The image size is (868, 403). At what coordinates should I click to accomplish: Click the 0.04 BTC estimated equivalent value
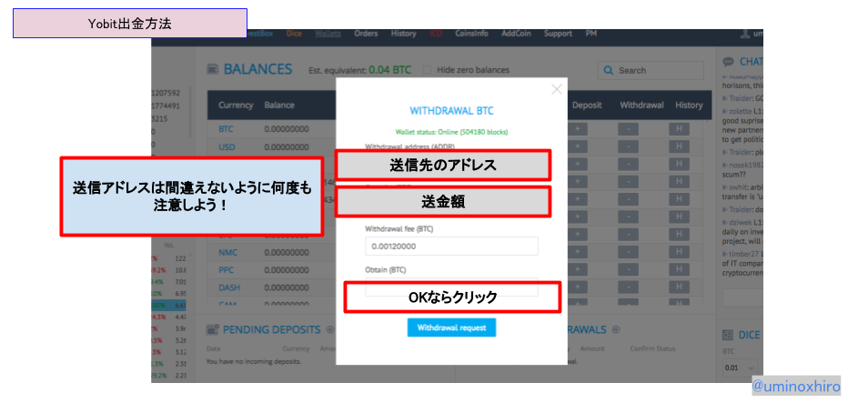pos(390,70)
